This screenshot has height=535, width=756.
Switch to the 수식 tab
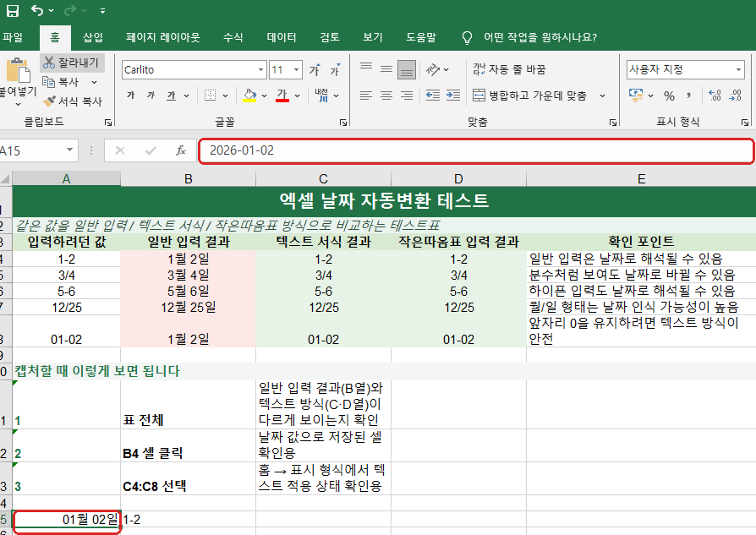coord(233,37)
